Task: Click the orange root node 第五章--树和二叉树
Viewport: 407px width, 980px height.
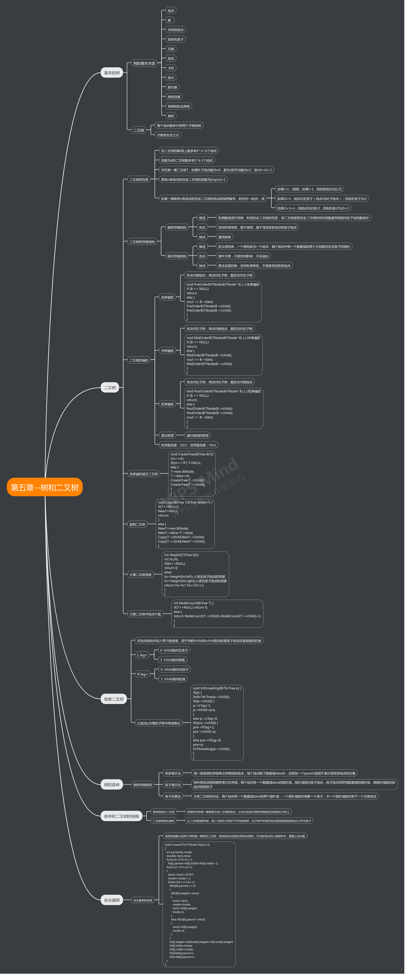Action: tap(45, 487)
